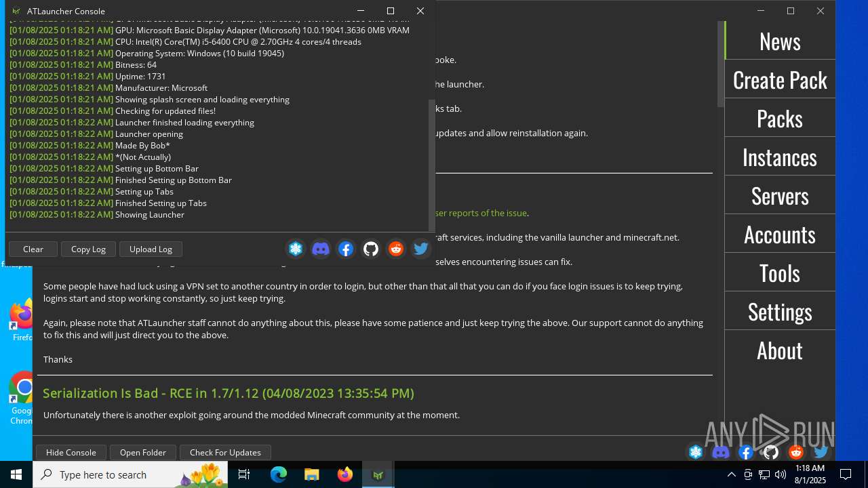This screenshot has width=868, height=488.
Task: Go to the Instances tab
Action: pyautogui.click(x=780, y=157)
